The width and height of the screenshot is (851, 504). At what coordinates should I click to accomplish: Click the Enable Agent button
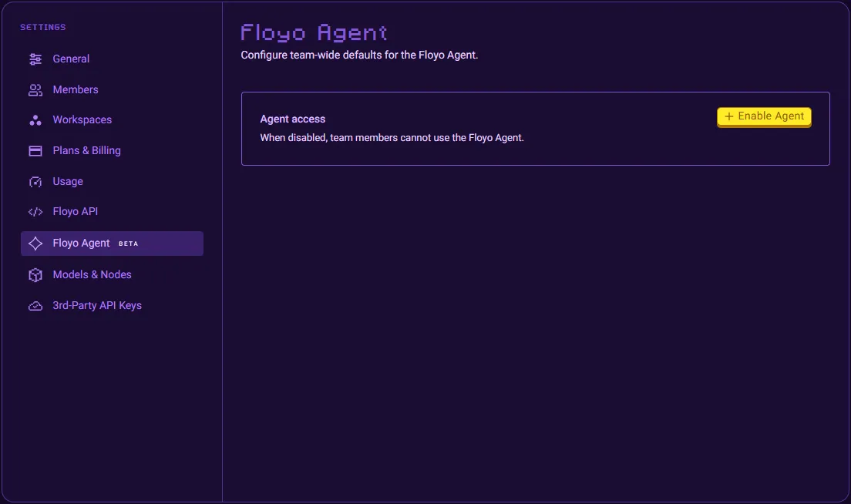pos(764,116)
